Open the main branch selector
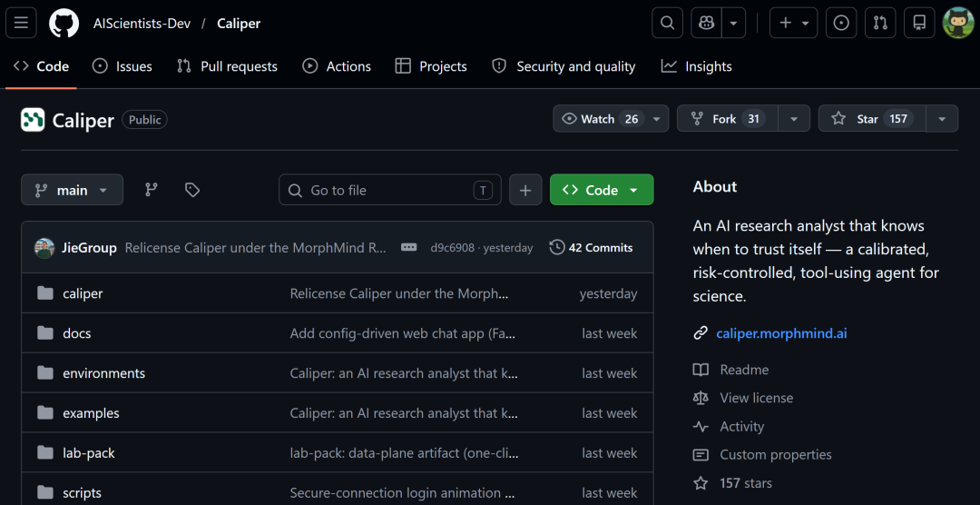The image size is (980, 505). (72, 190)
